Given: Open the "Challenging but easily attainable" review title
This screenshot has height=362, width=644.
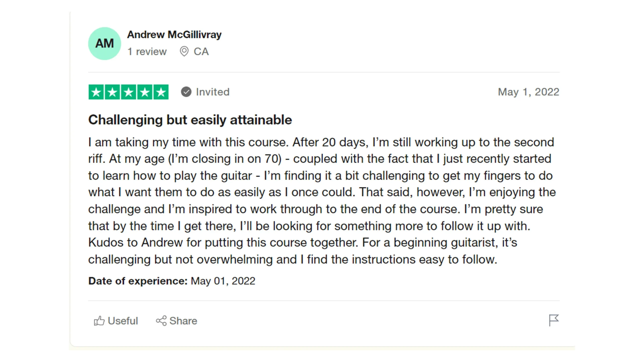Looking at the screenshot, I should pyautogui.click(x=190, y=120).
